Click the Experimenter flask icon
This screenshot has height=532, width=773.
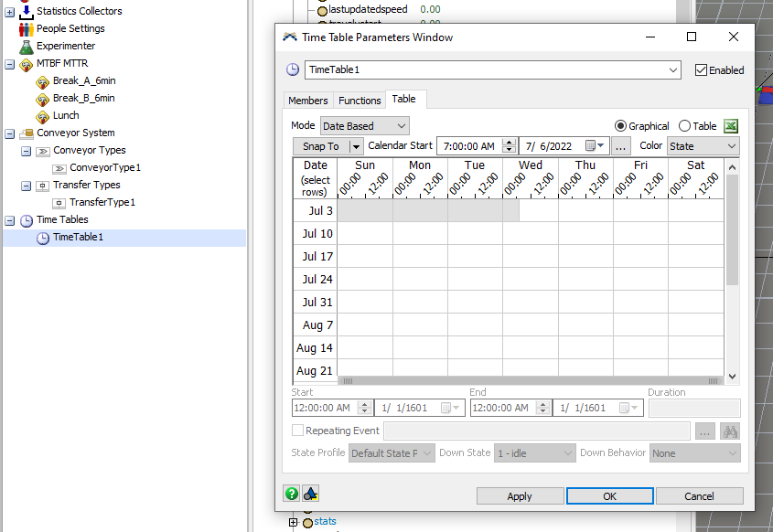pos(27,46)
